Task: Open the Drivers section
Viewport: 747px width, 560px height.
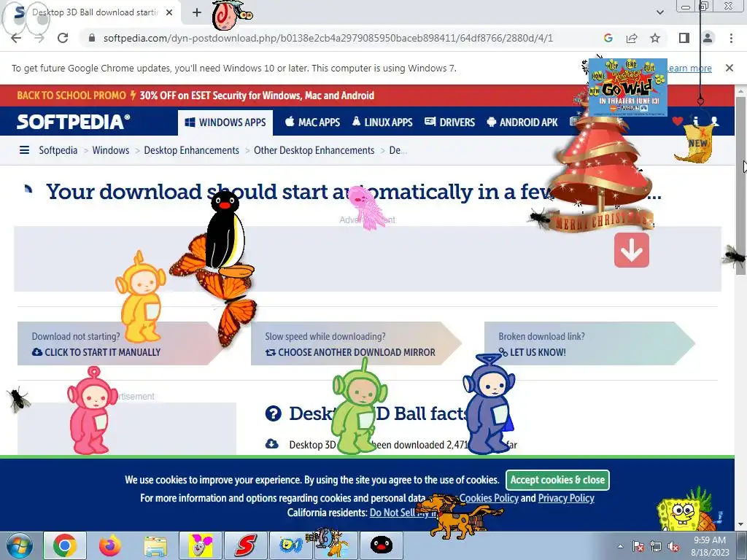Action: click(449, 122)
